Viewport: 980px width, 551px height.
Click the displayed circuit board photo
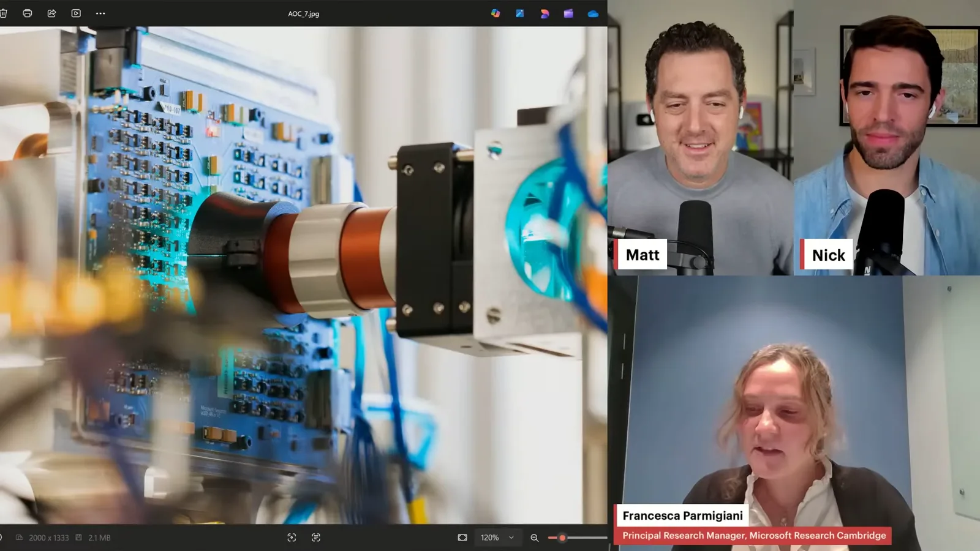(x=303, y=275)
